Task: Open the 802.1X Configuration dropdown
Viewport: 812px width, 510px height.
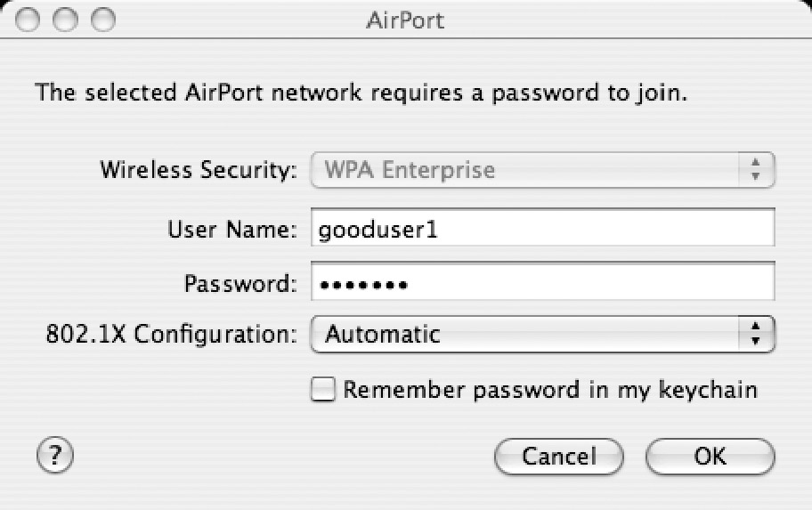Action: (x=543, y=334)
